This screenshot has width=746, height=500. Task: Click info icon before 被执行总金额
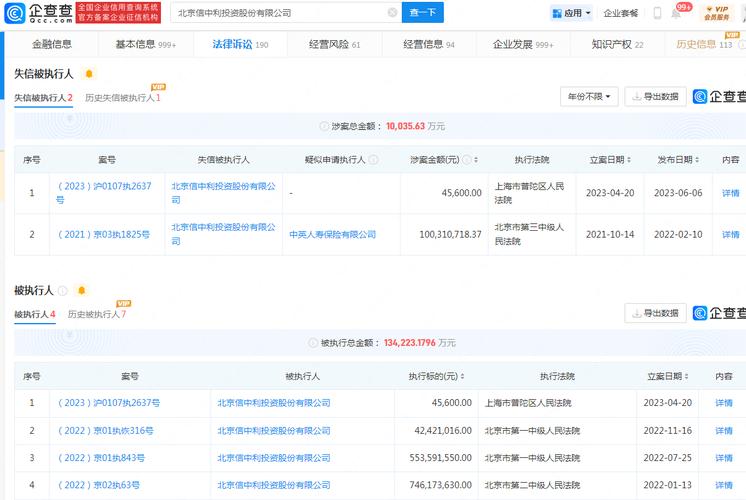313,343
